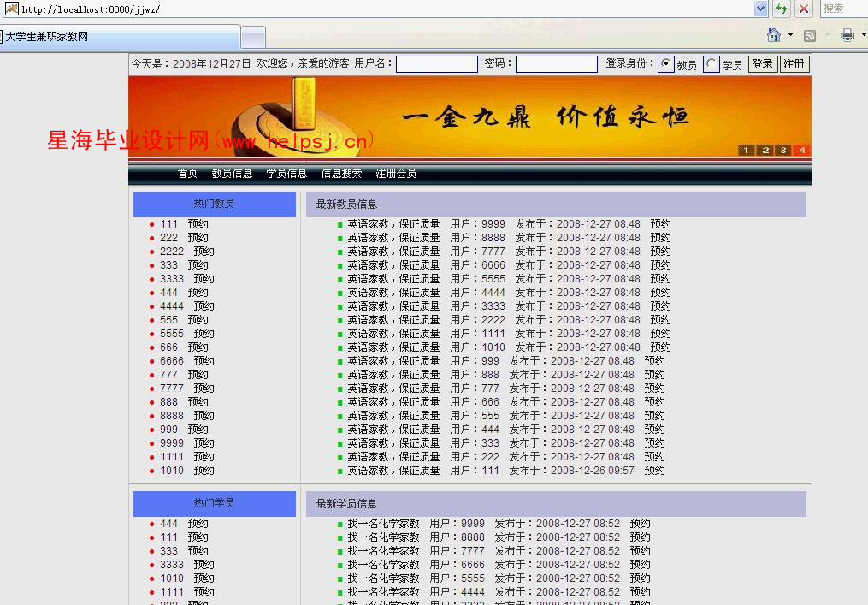Click 预约 for teacher post by user 9999

pos(660,224)
